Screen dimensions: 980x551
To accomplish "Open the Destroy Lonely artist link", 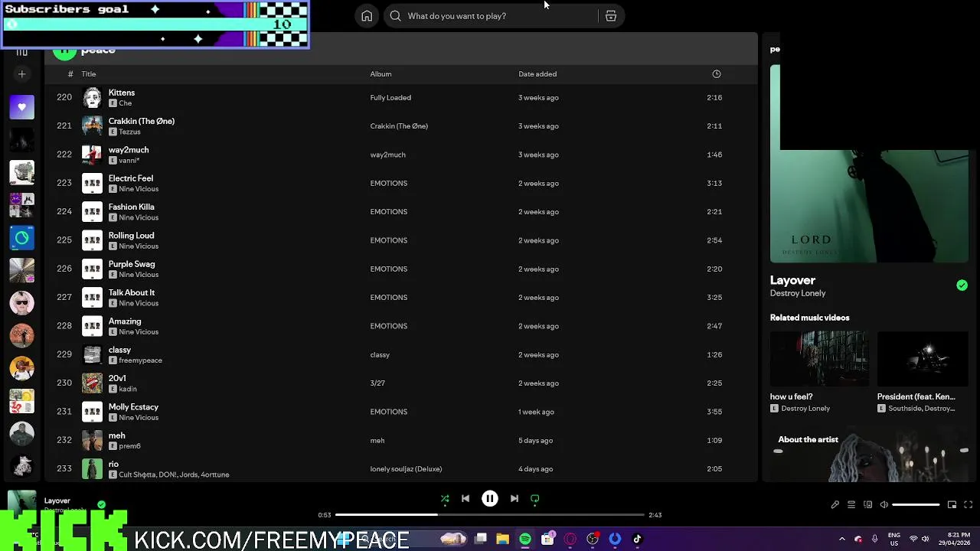I will 798,293.
